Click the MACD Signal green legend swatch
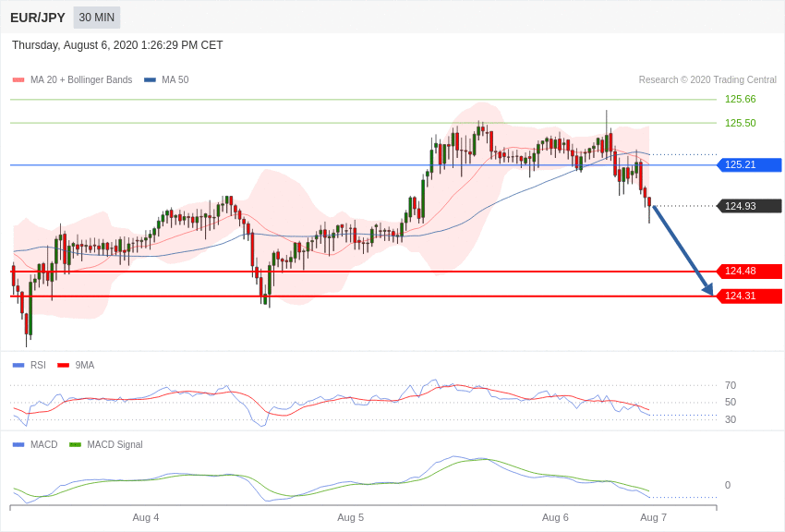This screenshot has width=785, height=532. 75,445
